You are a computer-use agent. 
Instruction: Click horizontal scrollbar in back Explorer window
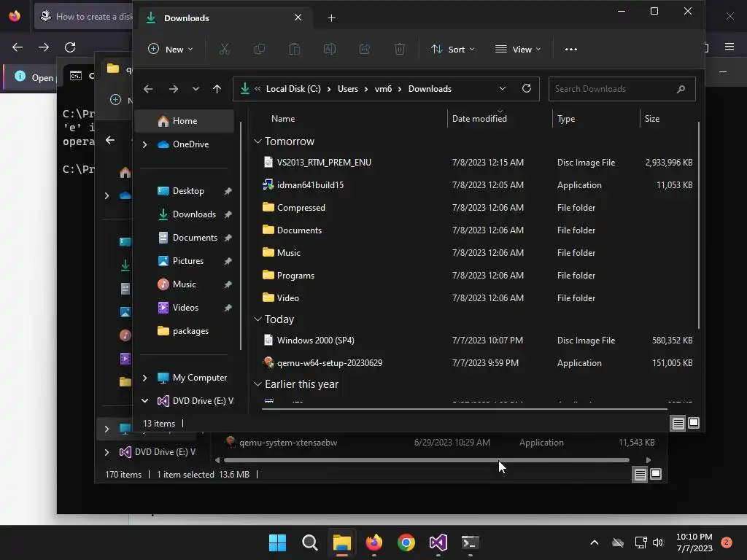426,460
